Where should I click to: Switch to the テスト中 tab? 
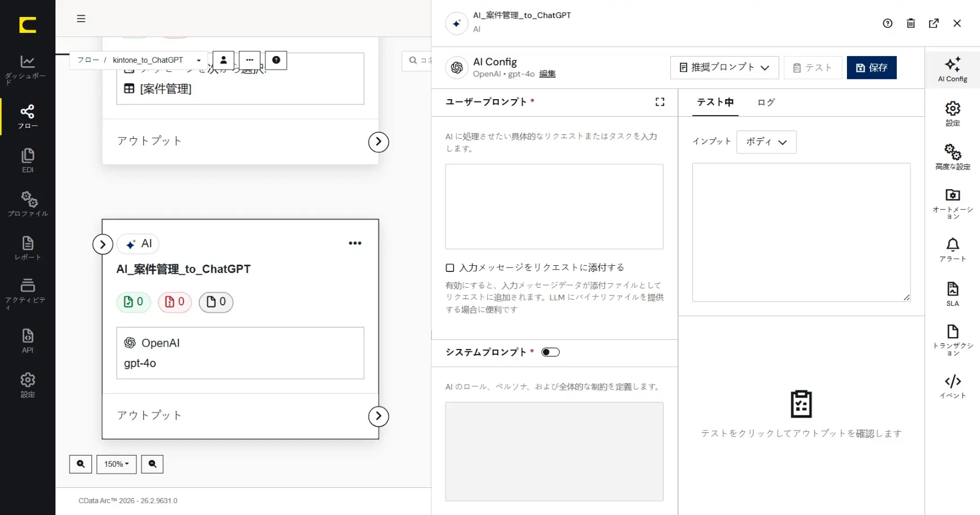click(715, 103)
